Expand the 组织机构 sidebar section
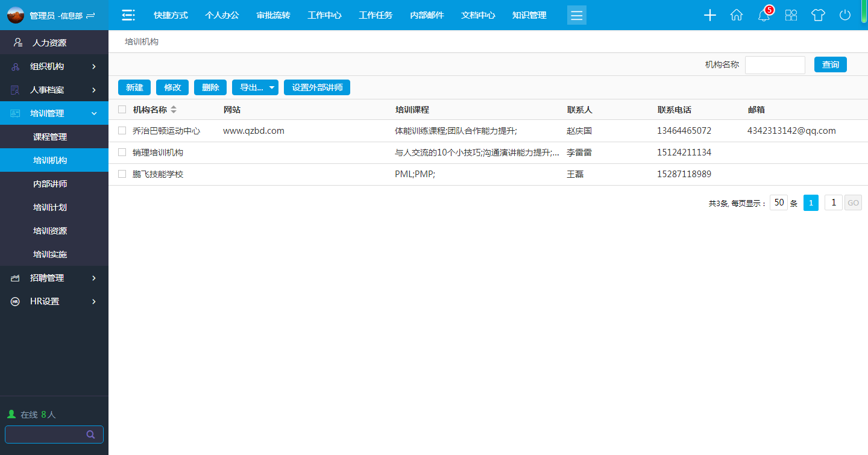The height and width of the screenshot is (455, 868). 94,66
